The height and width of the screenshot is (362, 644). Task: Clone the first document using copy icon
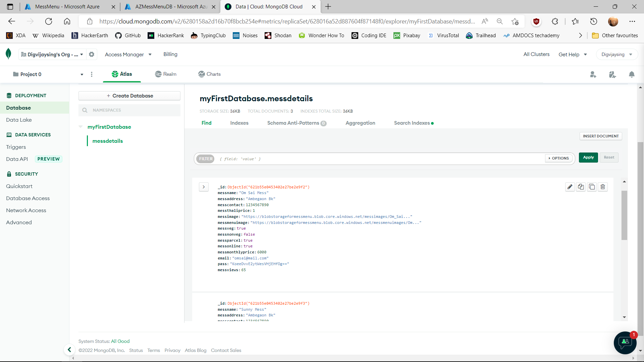tap(581, 187)
